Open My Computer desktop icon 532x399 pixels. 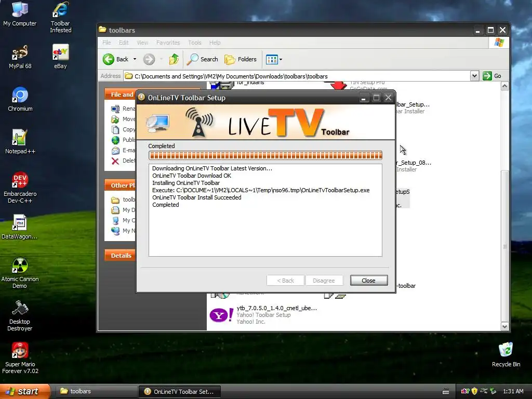[x=20, y=14]
